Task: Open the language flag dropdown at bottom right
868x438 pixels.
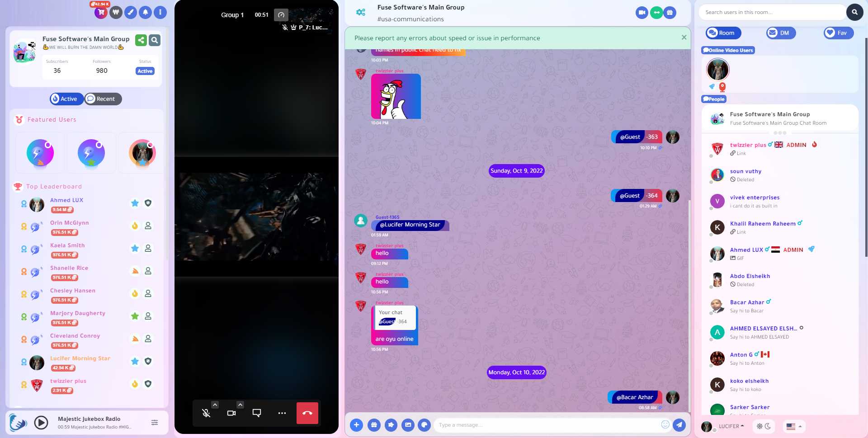Action: pyautogui.click(x=793, y=426)
